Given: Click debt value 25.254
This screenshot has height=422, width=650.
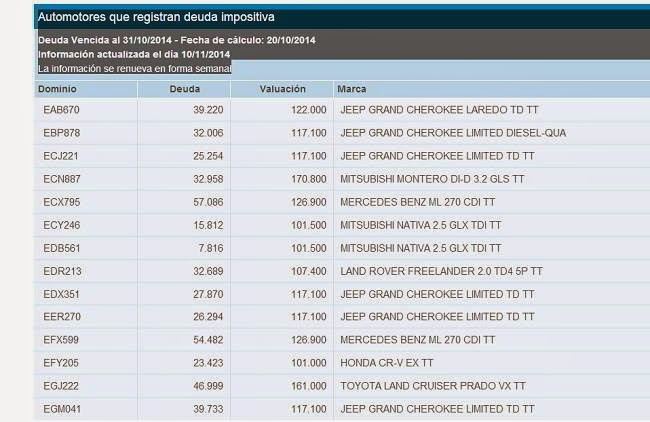Looking at the screenshot, I should coord(208,156).
